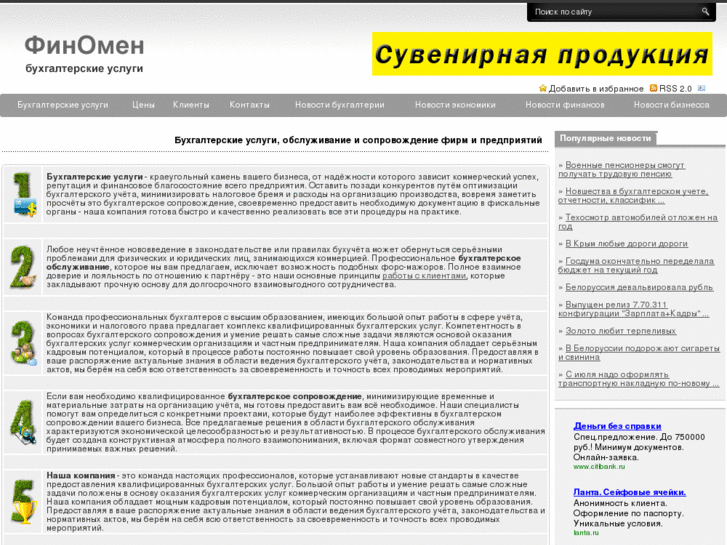Click the lanta.ru ad URL
727x545 pixels.
click(586, 533)
